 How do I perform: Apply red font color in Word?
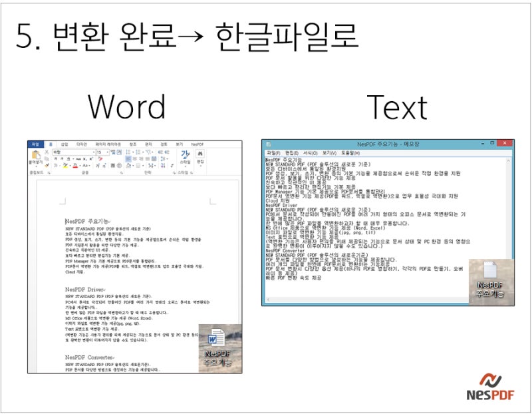coord(75,165)
